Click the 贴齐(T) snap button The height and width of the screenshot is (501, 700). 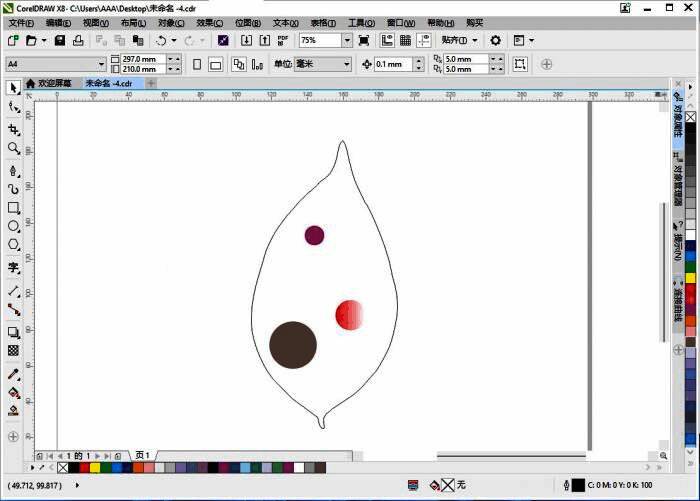click(460, 41)
